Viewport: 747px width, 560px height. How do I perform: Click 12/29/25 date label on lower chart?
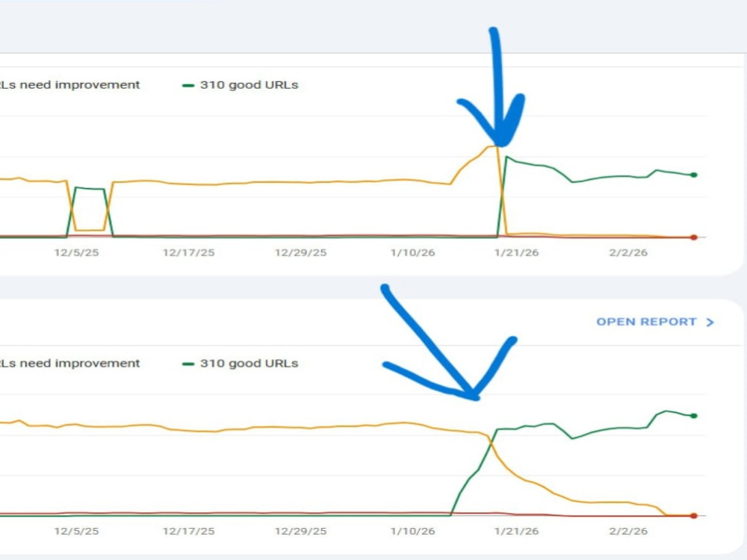[300, 531]
